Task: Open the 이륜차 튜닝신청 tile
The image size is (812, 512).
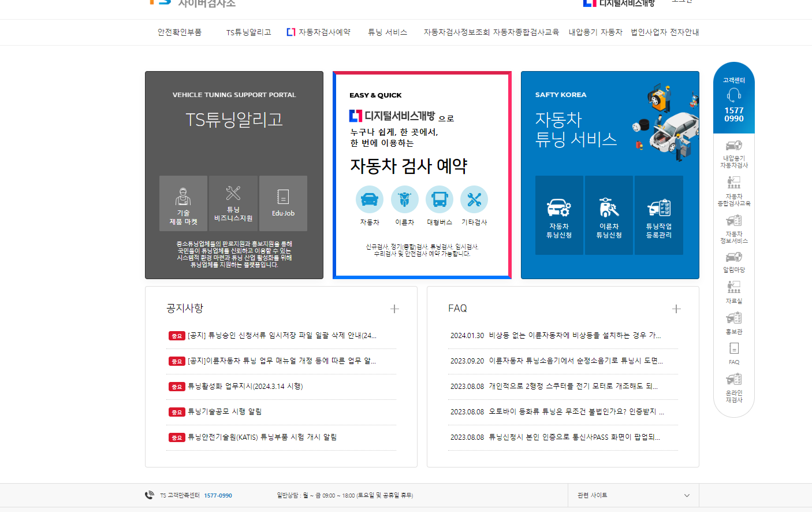Action: 609,215
